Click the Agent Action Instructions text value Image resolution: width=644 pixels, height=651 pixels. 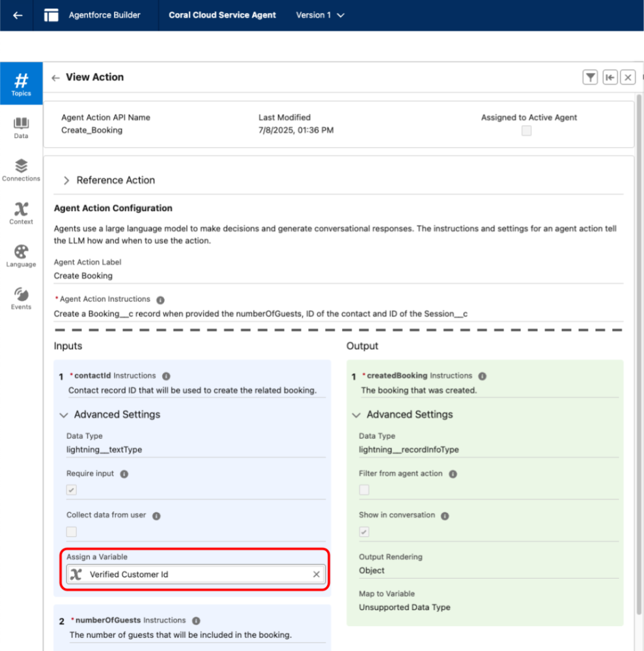click(x=260, y=314)
